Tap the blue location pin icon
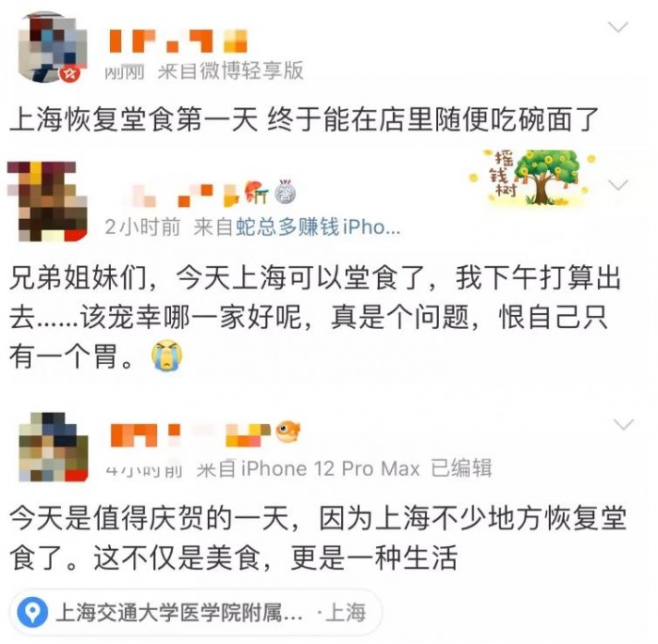Viewport: 658px width, 644px height. [32, 612]
